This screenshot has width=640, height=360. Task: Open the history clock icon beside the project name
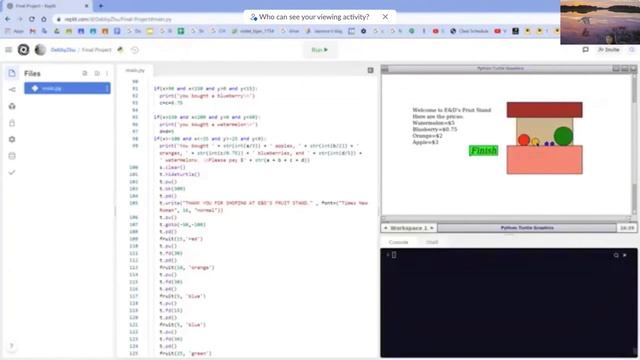[x=135, y=50]
